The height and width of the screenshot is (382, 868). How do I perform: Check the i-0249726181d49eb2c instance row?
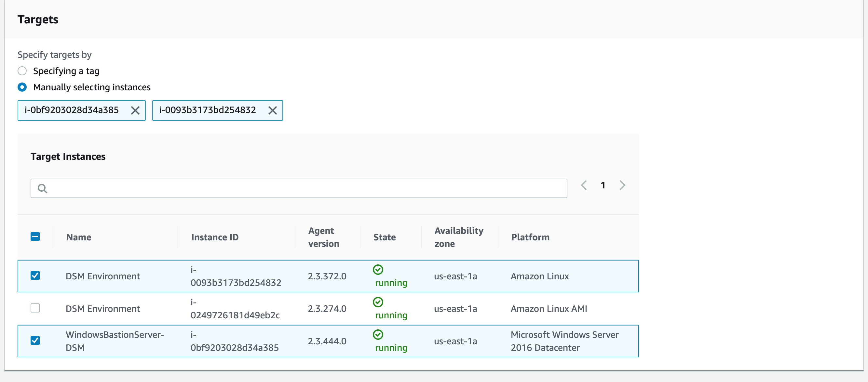coord(35,308)
